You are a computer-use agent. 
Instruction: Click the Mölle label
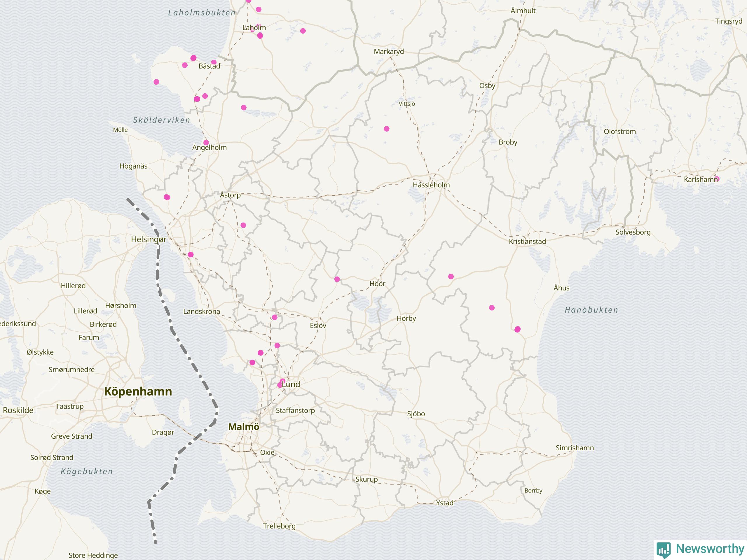click(120, 129)
